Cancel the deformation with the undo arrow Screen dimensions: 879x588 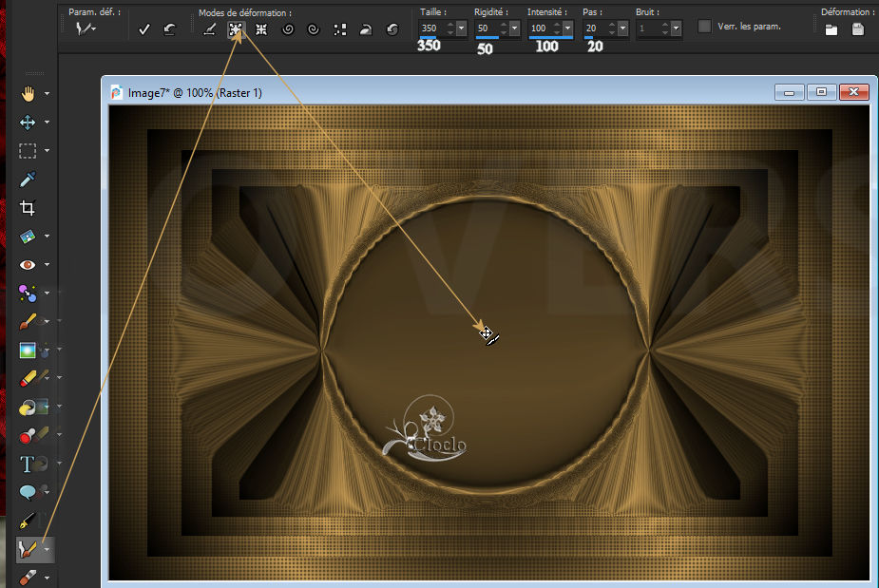pos(169,29)
